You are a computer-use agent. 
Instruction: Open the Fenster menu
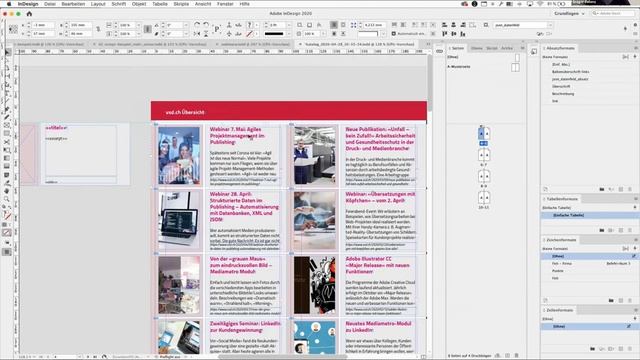pyautogui.click(x=225, y=4)
